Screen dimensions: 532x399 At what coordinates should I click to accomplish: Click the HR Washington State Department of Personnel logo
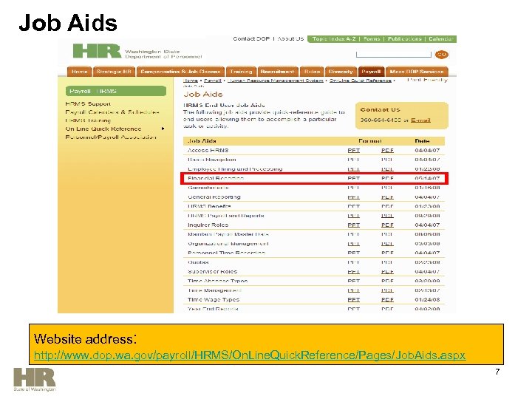tap(137, 52)
